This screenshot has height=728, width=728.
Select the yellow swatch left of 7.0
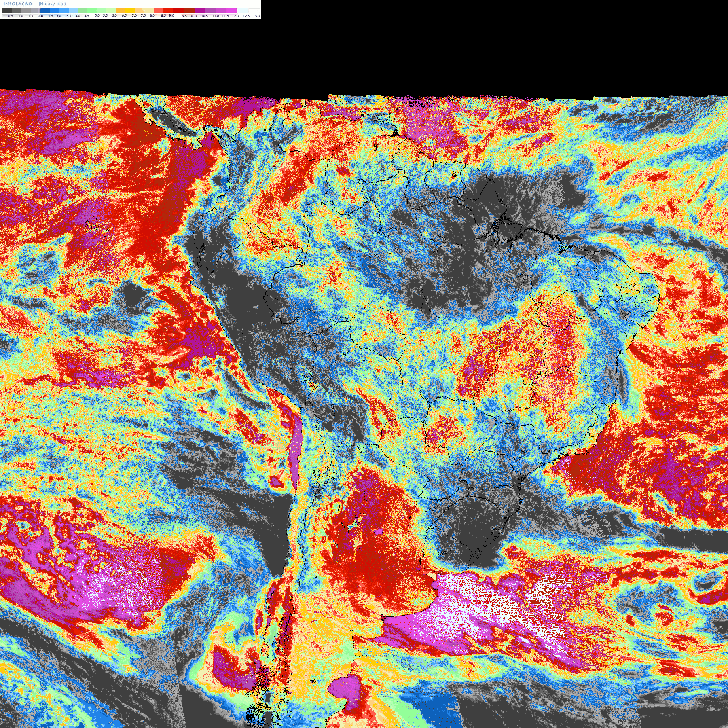click(x=130, y=11)
